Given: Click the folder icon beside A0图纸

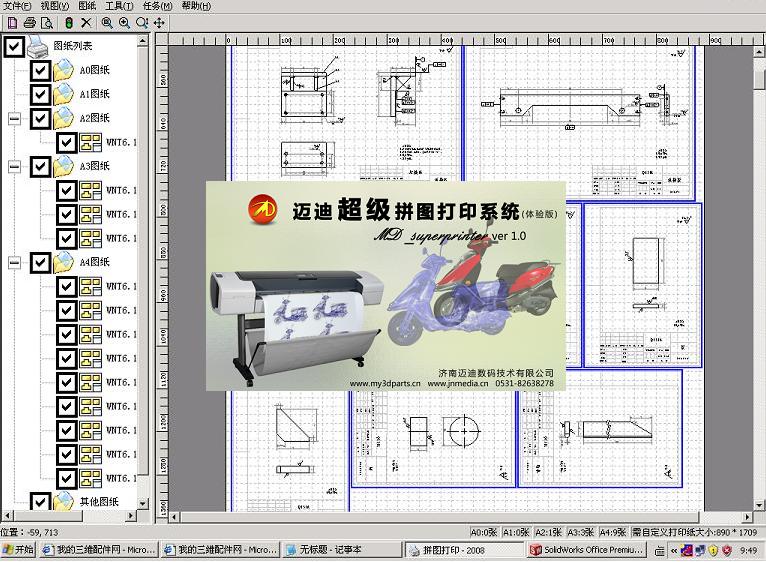Looking at the screenshot, I should click(x=64, y=70).
